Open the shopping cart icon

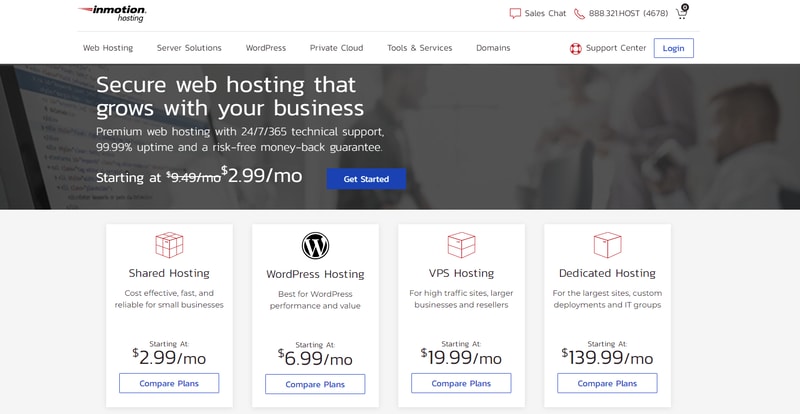[682, 12]
